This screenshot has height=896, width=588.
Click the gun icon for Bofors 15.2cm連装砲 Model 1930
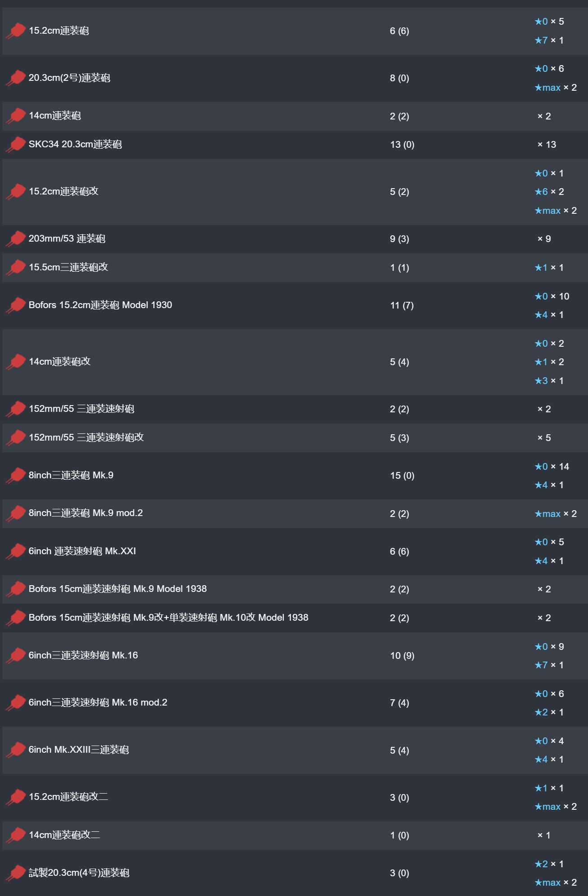pos(15,305)
